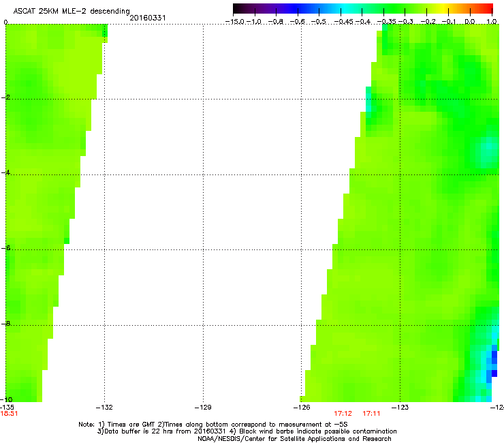Select the red overpass time '17:12'
Image resolution: width=504 pixels, height=443 pixels.
click(343, 414)
